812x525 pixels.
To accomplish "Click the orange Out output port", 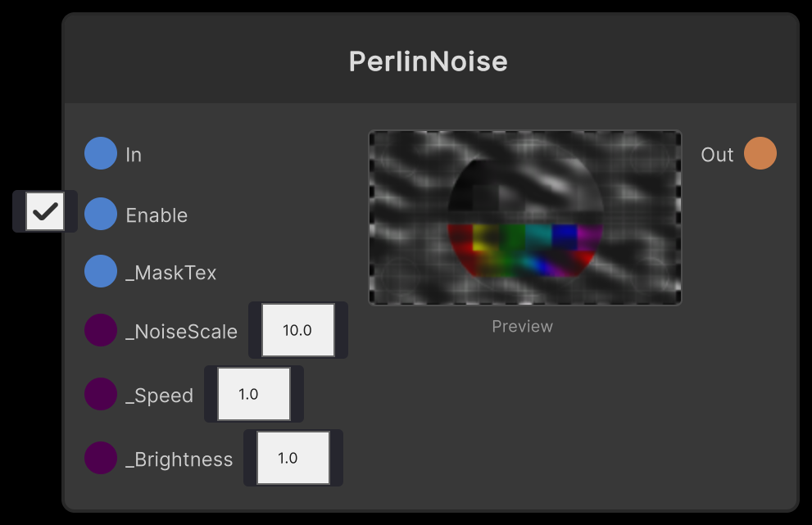I will (x=760, y=153).
